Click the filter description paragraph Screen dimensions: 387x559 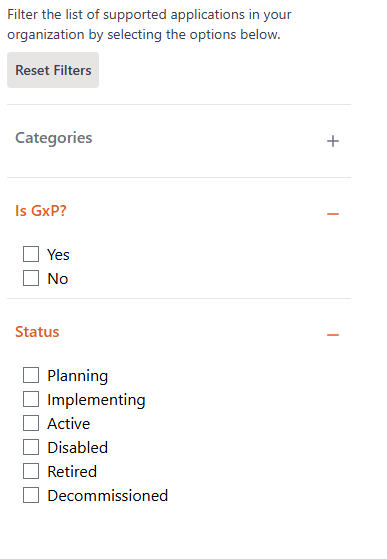click(149, 25)
